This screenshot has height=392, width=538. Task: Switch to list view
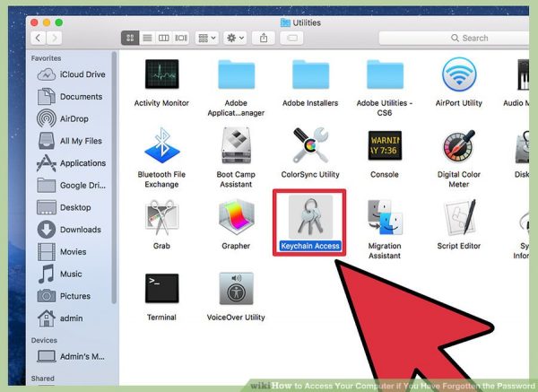point(147,38)
